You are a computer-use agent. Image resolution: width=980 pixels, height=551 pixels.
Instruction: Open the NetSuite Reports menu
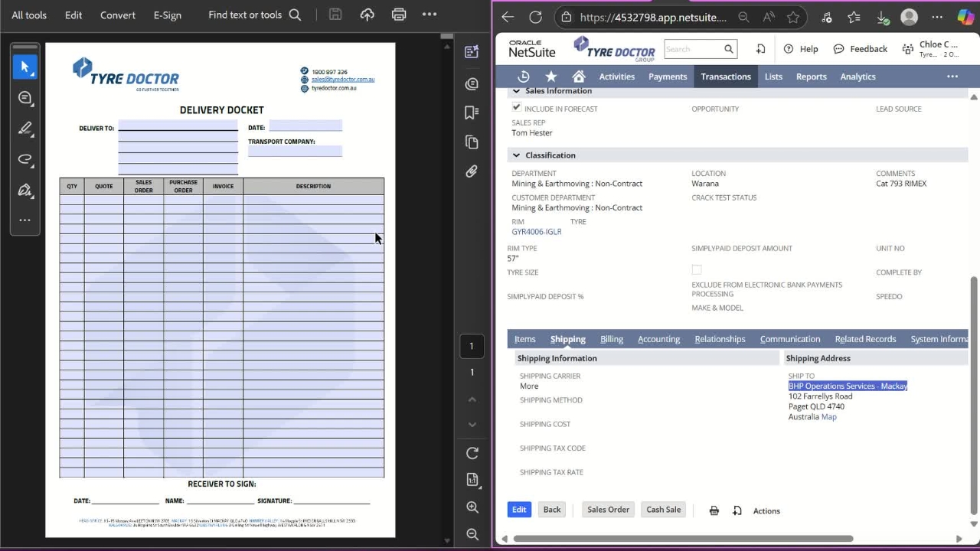pos(812,77)
